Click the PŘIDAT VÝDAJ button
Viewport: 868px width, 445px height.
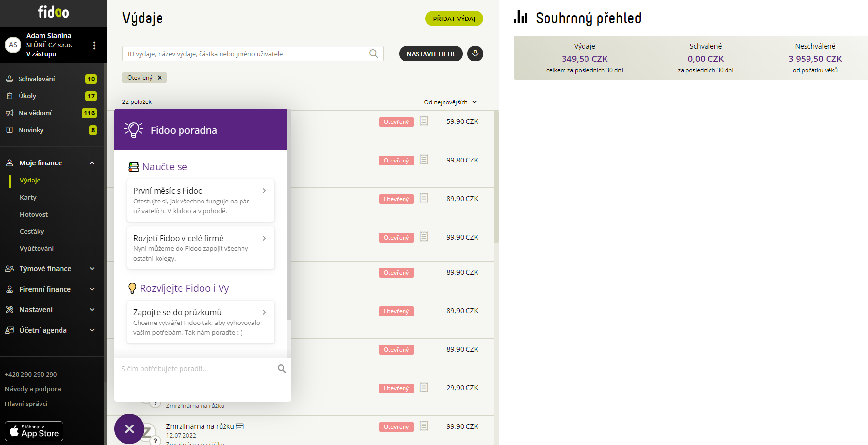tap(454, 19)
